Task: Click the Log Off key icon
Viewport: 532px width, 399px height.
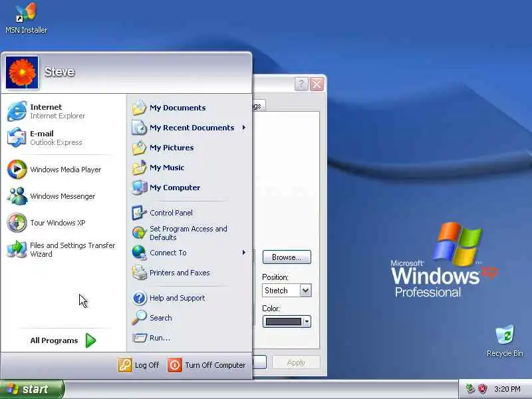Action: (125, 365)
